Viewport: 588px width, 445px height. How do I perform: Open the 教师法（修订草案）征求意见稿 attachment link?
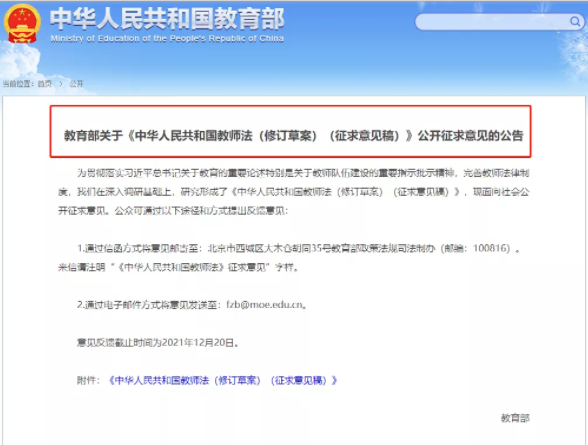tap(223, 381)
